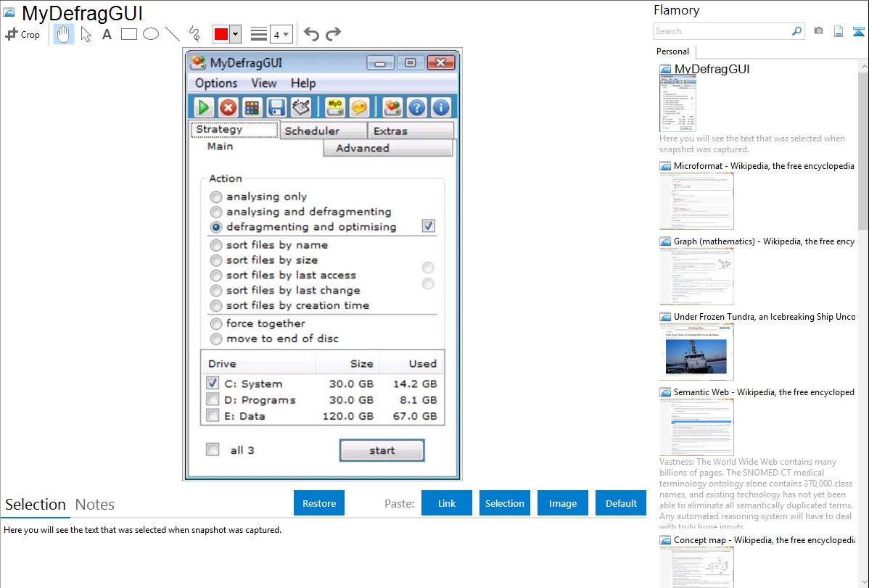This screenshot has height=588, width=869.
Task: Click the red color swatch
Action: pyautogui.click(x=221, y=34)
